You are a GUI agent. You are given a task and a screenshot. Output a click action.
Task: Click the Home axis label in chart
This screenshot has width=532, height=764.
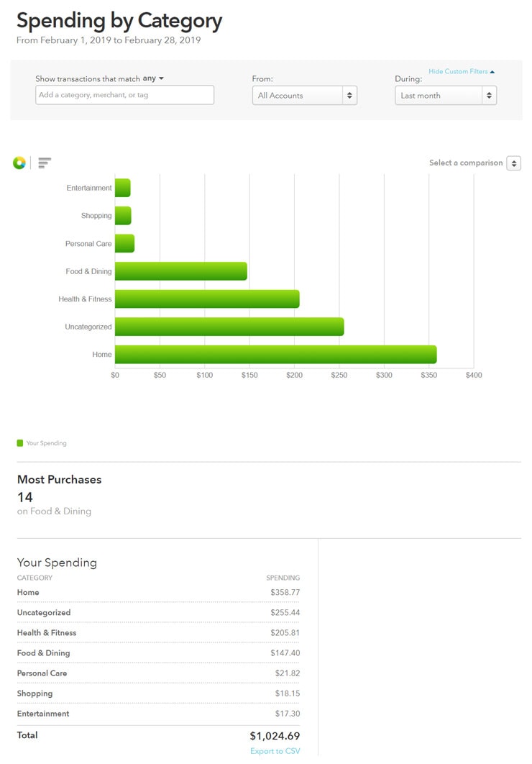click(102, 355)
